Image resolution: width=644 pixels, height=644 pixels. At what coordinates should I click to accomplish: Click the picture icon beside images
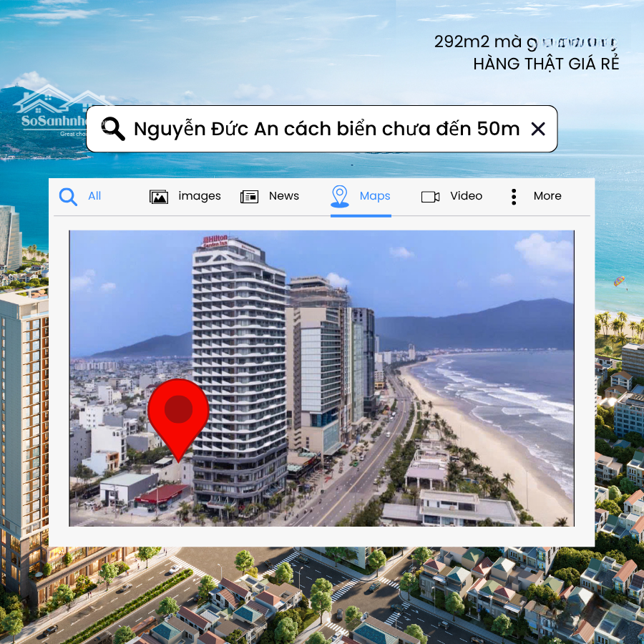tap(159, 197)
